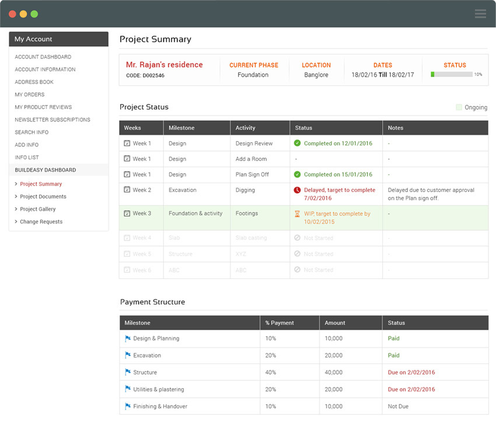Click 'WIP, target to complete by' status
Viewport: 496px width, 448px height.
click(337, 213)
